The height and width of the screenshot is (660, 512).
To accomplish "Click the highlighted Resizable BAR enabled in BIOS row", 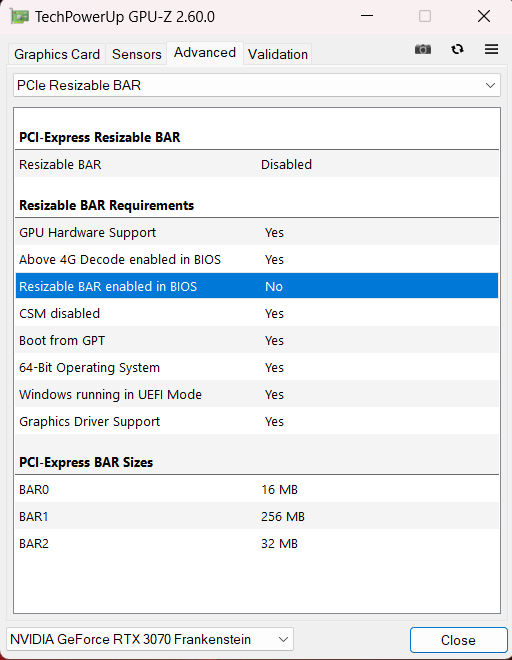I will tap(257, 286).
